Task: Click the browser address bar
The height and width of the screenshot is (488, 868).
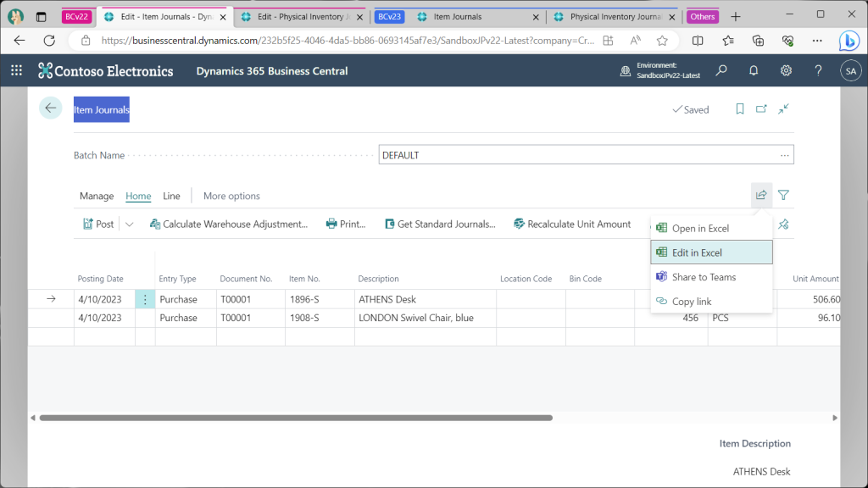Action: pos(348,41)
